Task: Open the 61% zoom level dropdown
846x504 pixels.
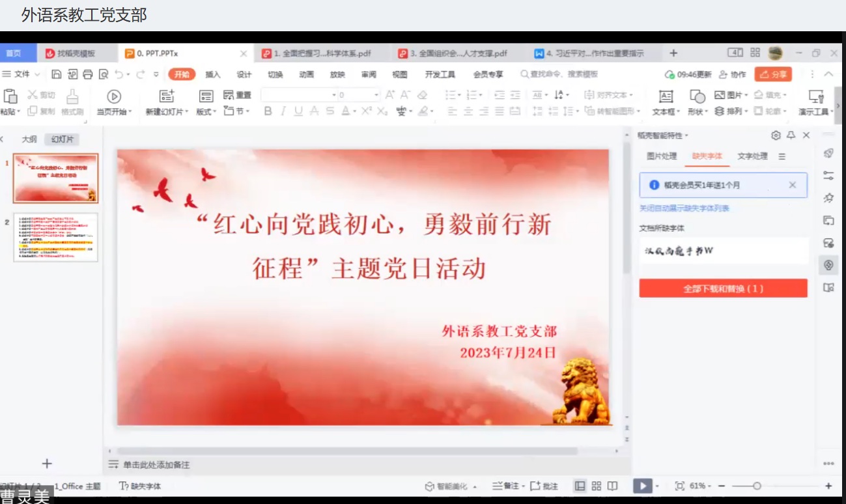Action: click(700, 486)
